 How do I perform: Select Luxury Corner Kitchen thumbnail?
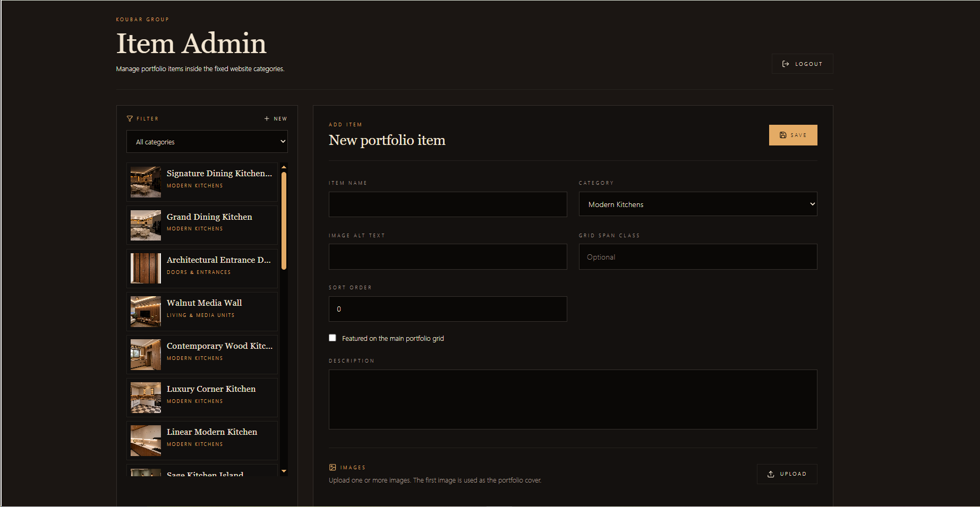click(146, 398)
